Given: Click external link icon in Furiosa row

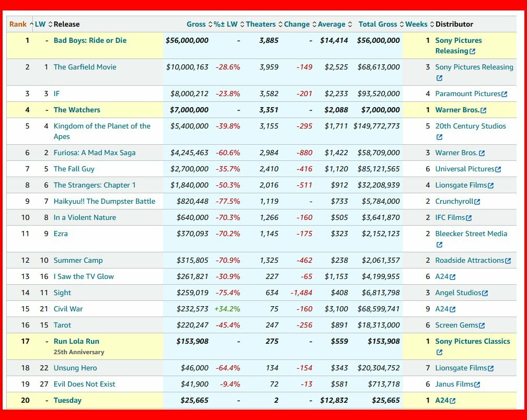Looking at the screenshot, I should pos(482,154).
